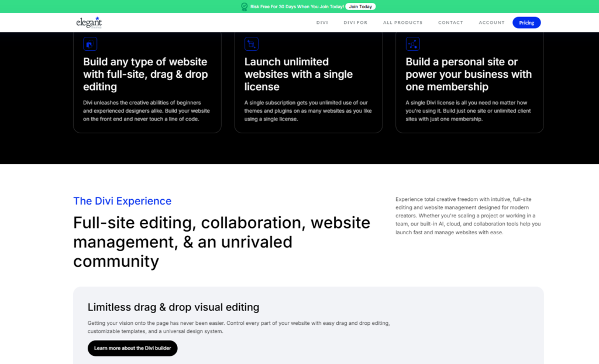
Task: Click paragraph starting A single subscription gets you
Action: tap(308, 110)
